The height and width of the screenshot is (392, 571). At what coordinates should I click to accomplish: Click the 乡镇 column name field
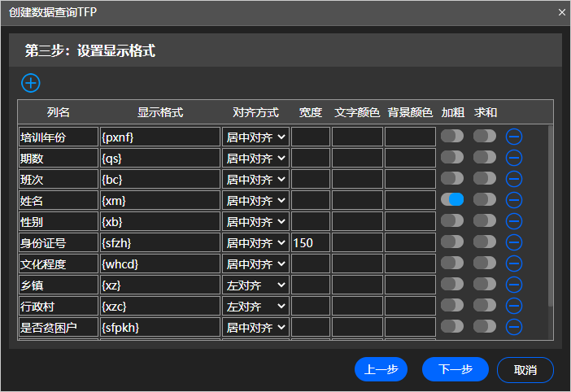pyautogui.click(x=59, y=285)
